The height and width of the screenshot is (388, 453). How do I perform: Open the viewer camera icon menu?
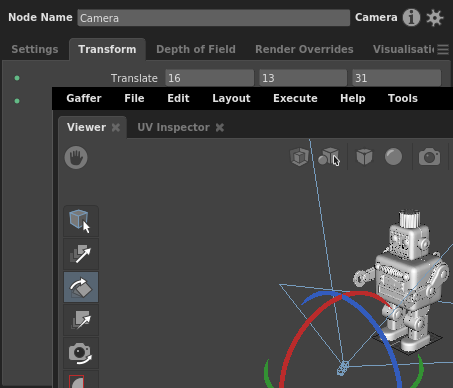click(429, 157)
